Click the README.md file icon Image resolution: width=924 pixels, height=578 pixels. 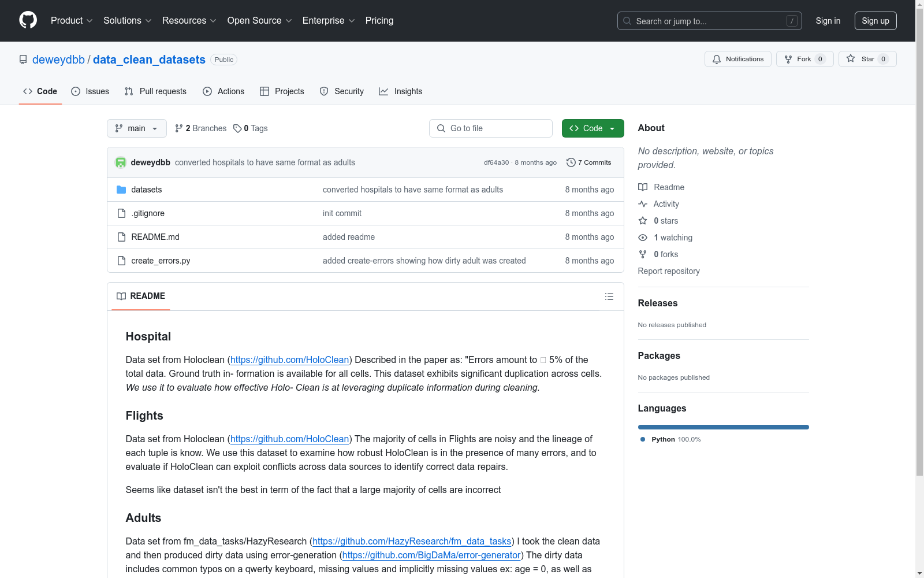tap(121, 237)
